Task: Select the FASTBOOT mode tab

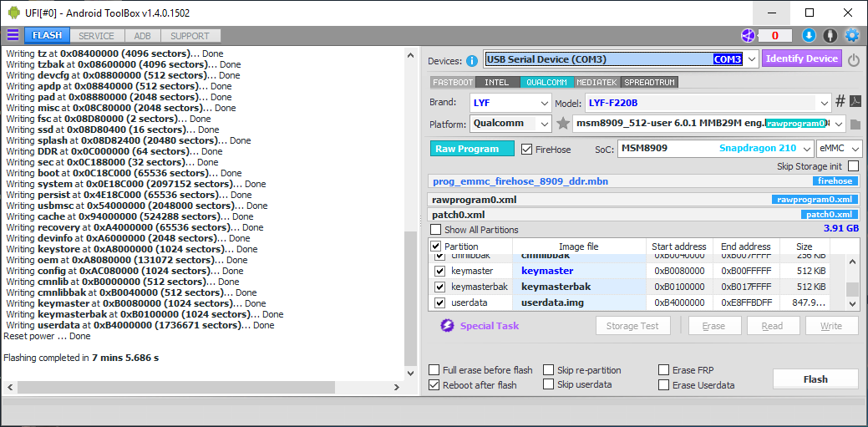Action: [453, 82]
